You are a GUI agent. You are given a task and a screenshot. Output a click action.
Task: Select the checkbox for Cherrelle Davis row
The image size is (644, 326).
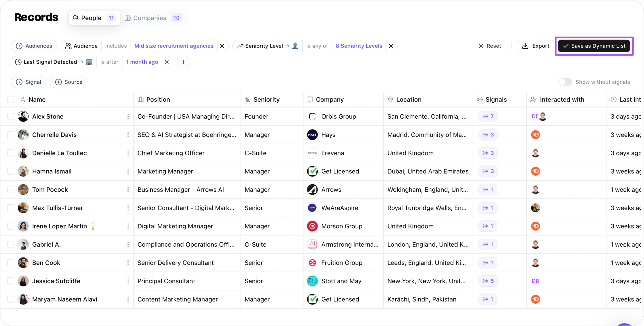(10, 135)
